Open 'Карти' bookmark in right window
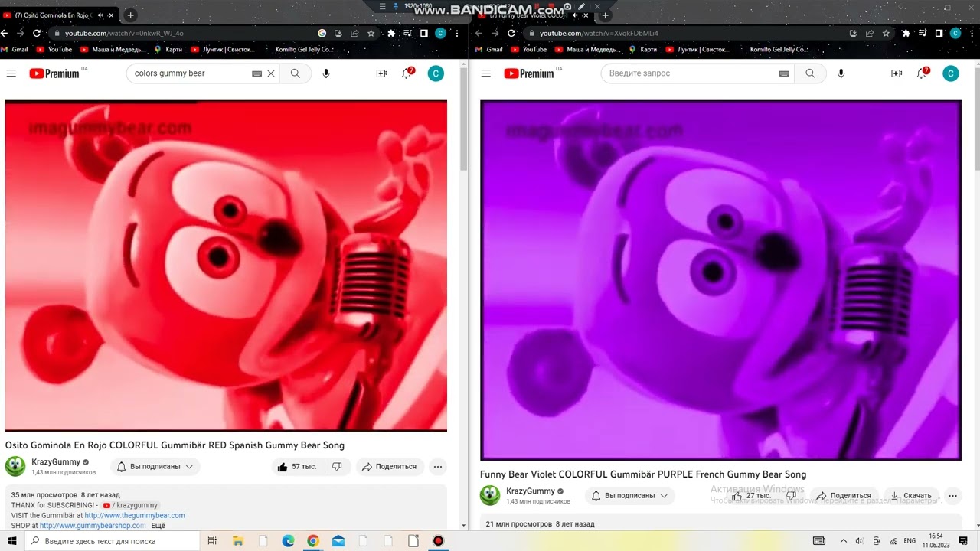980x551 pixels. [x=643, y=50]
